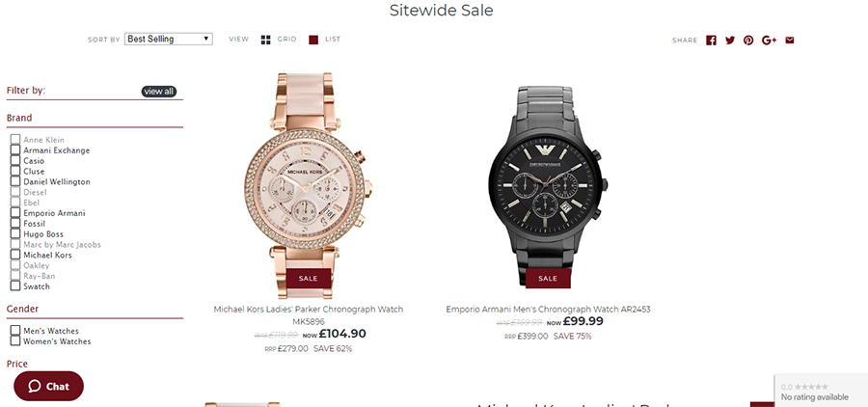Open Emporio Armani AR2453 watch title

click(548, 309)
